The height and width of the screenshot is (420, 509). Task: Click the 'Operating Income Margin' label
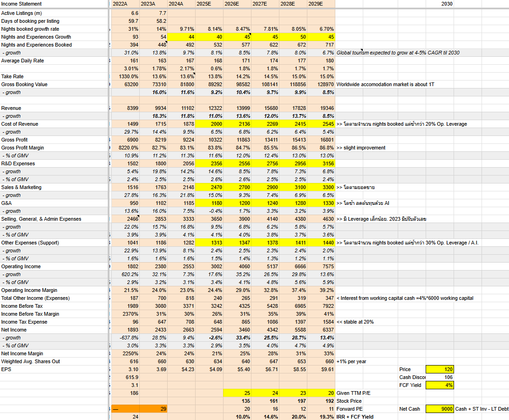29,290
